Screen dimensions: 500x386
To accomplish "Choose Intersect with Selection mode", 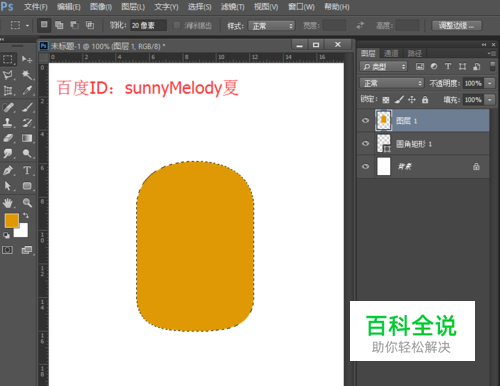I will [90, 25].
